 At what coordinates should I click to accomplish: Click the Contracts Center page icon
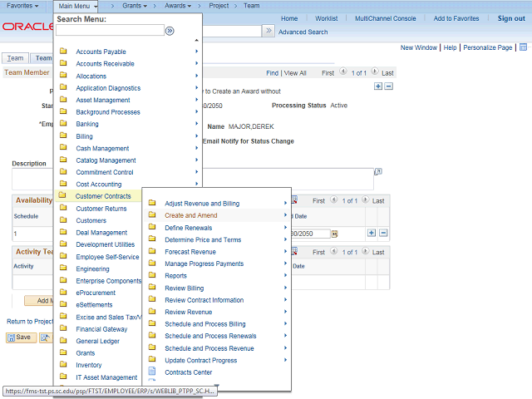pyautogui.click(x=152, y=372)
